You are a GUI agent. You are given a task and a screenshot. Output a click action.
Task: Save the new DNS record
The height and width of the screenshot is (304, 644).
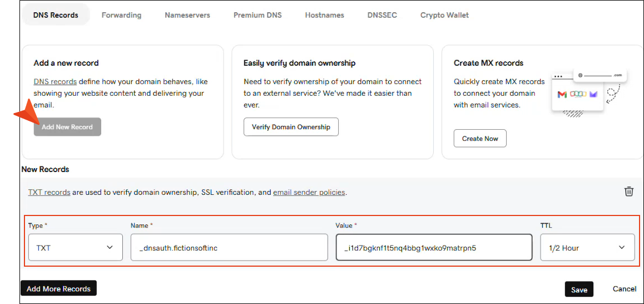(579, 290)
